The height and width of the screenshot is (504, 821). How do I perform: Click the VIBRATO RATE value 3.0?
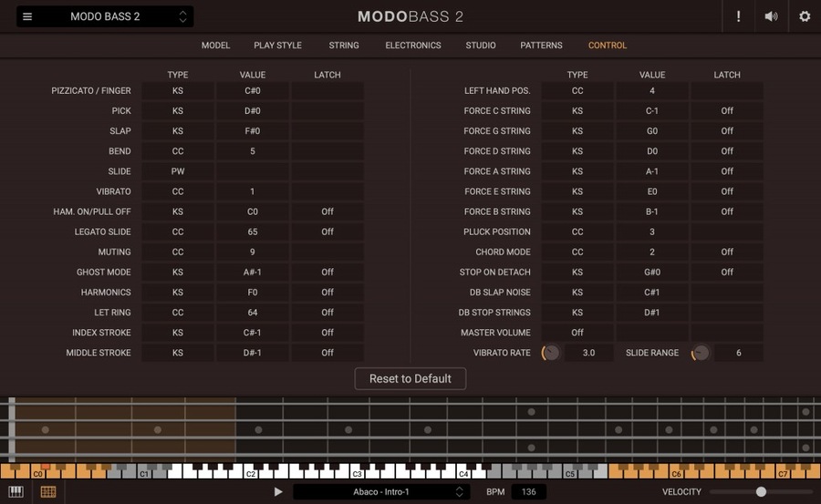tap(588, 353)
